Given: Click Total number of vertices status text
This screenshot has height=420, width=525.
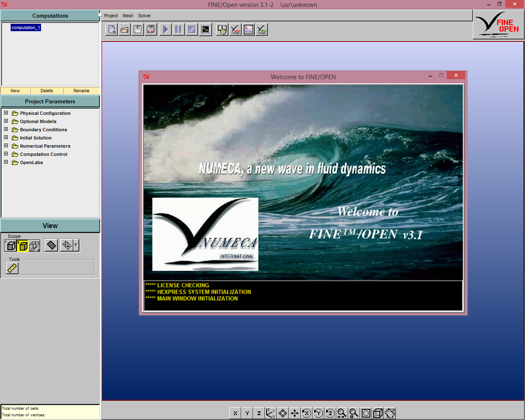Looking at the screenshot, I should 23,415.
